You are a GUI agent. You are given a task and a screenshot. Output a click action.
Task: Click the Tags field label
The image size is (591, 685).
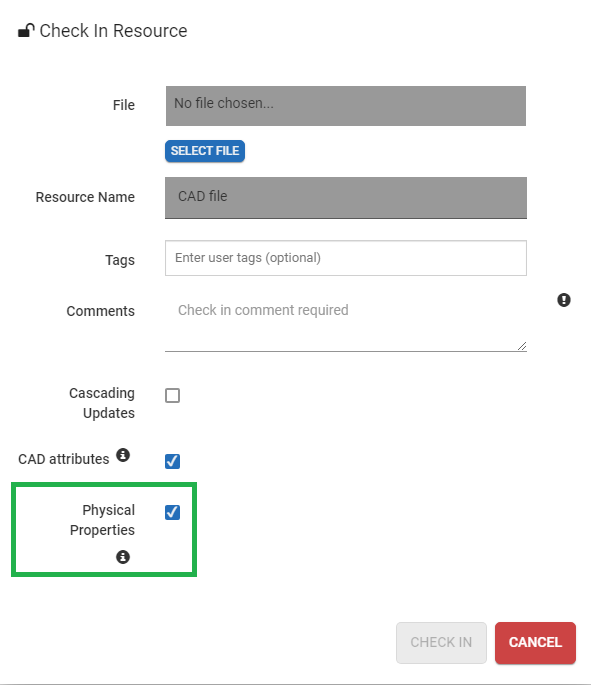click(120, 260)
